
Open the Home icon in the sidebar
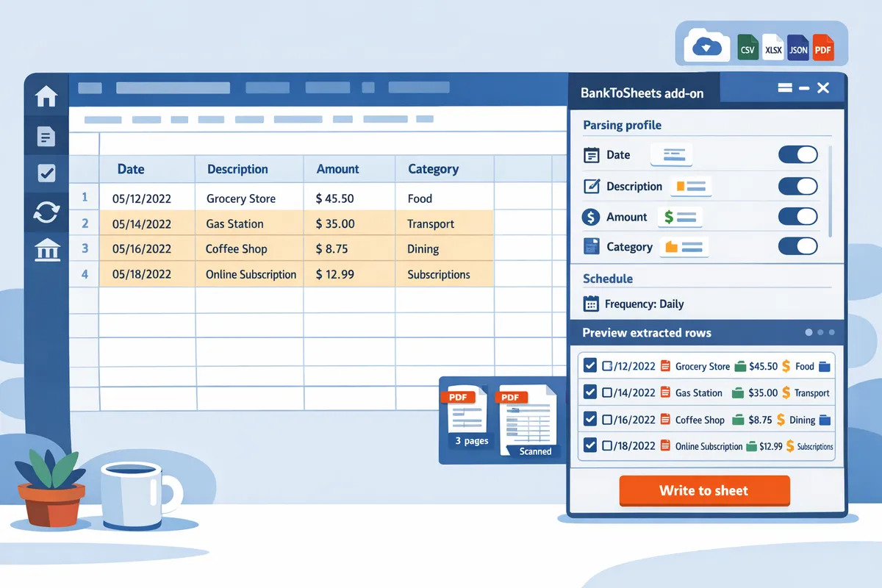pyautogui.click(x=46, y=96)
